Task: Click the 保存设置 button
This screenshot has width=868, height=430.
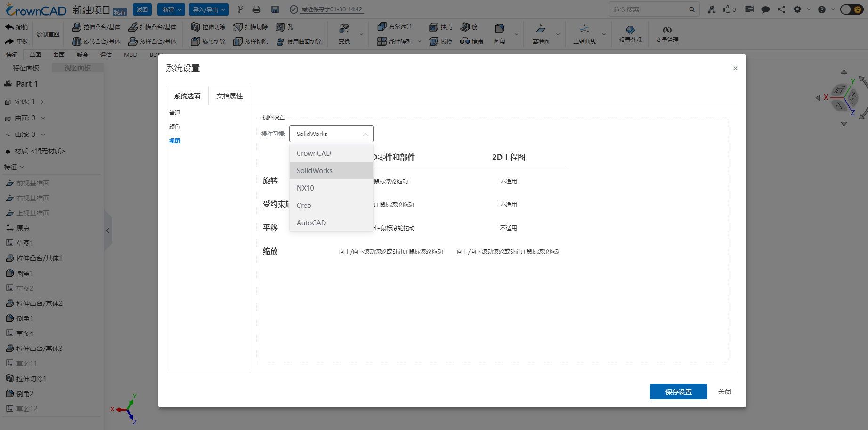Action: point(679,392)
